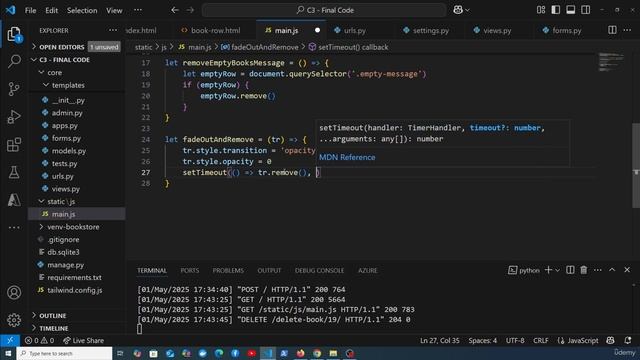The width and height of the screenshot is (640, 360).
Task: Toggle primary side bar visibility
Action: coord(556,10)
